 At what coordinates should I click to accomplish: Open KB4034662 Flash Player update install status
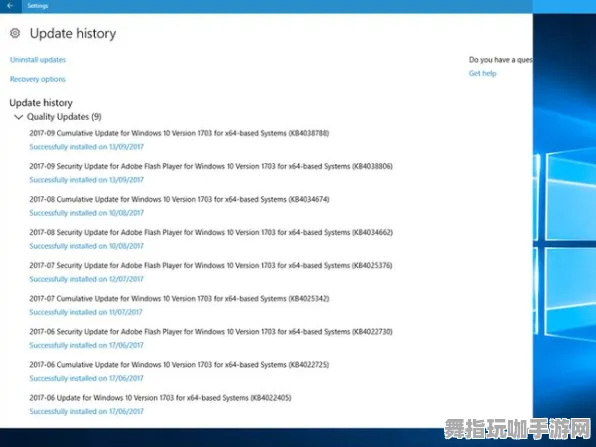[x=86, y=246]
